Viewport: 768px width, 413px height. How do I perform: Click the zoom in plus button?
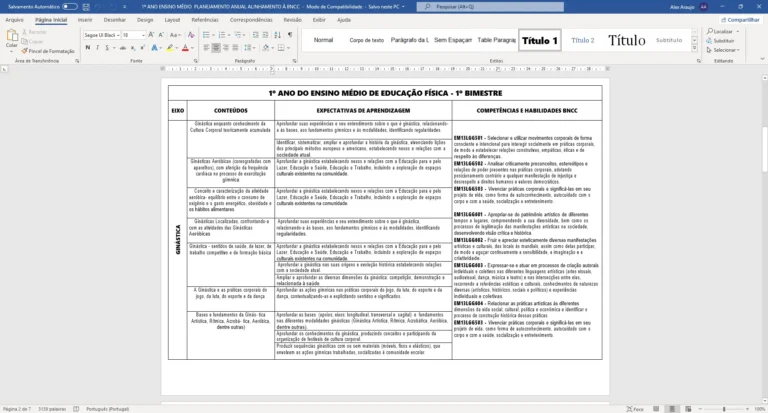(x=747, y=409)
